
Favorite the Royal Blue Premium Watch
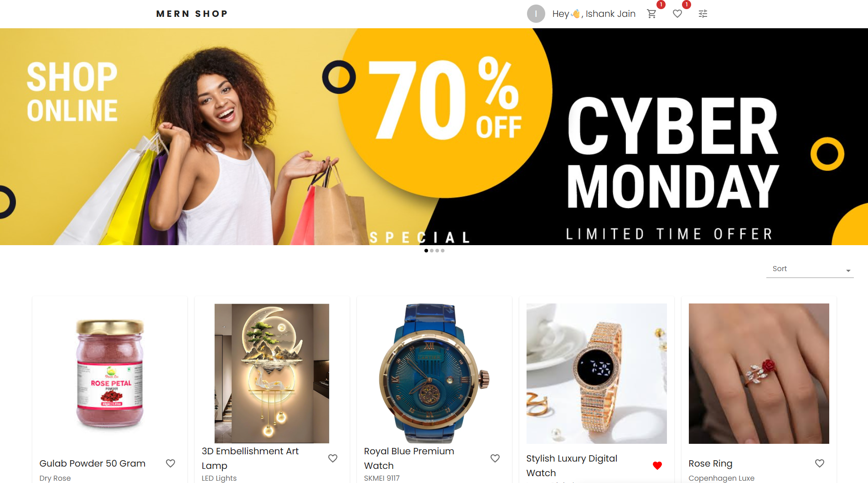point(495,458)
